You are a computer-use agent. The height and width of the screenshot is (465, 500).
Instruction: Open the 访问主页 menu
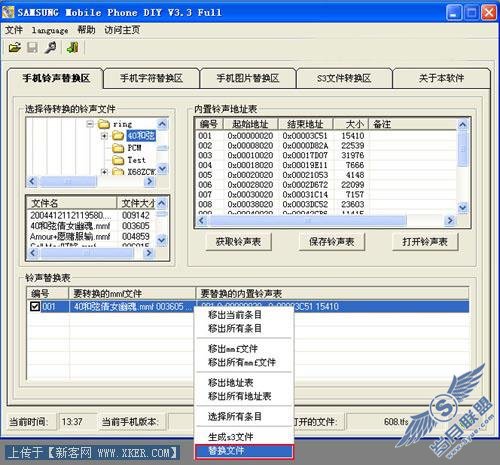pos(122,30)
